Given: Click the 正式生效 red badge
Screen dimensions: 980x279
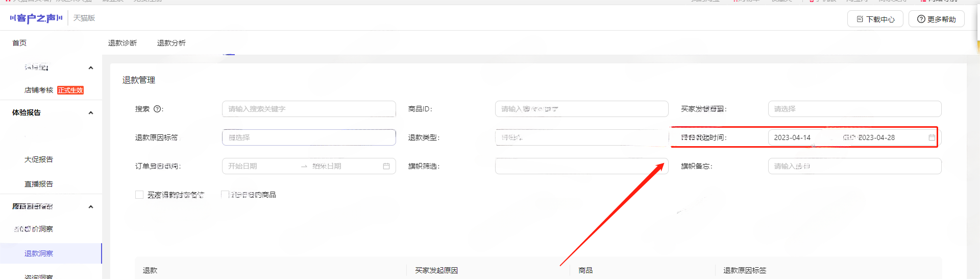Looking at the screenshot, I should click(70, 90).
